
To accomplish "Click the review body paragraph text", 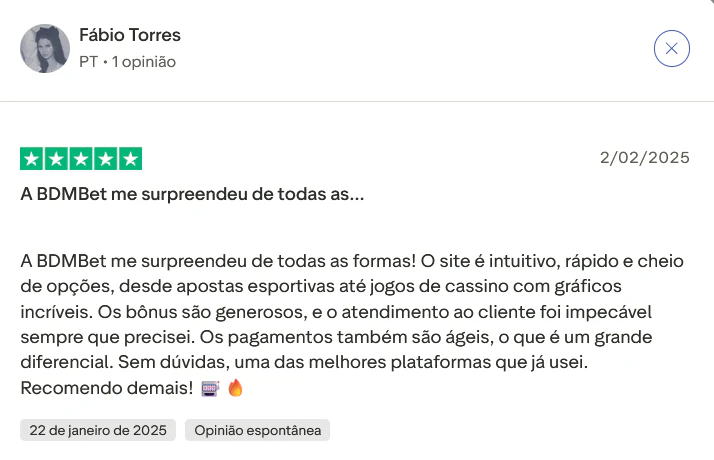I will (350, 310).
